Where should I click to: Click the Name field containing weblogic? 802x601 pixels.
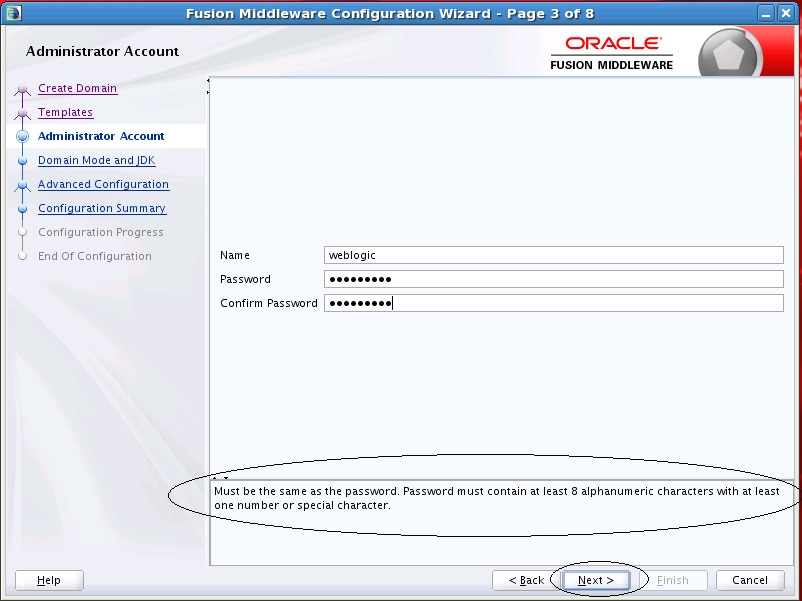point(553,255)
